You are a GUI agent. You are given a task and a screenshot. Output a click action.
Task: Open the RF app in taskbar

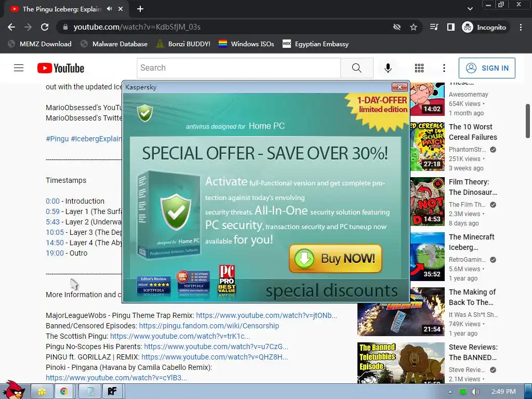(x=112, y=392)
